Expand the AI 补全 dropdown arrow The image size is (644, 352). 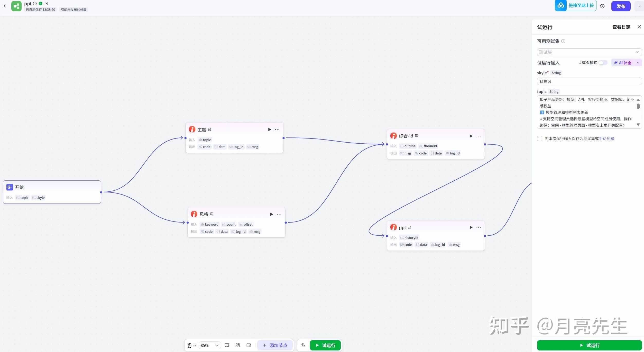638,63
